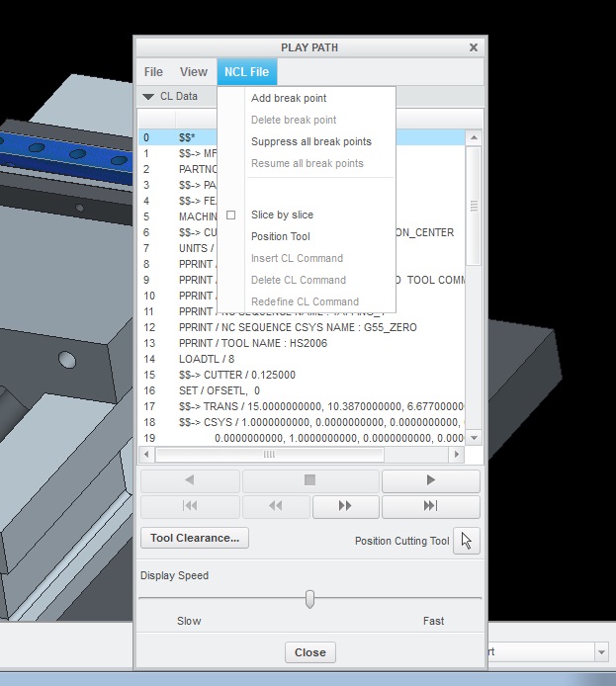Stop tool path playback
The image size is (616, 686).
(310, 480)
